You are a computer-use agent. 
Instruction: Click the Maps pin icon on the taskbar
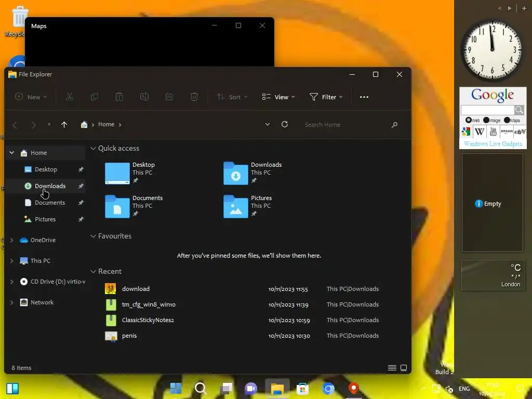353,388
